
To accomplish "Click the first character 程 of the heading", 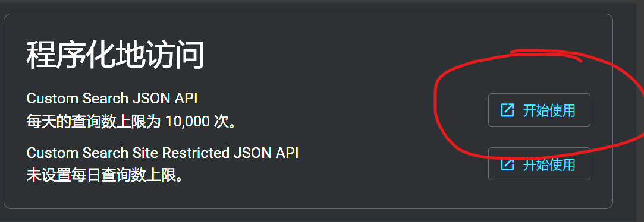I will (x=40, y=55).
